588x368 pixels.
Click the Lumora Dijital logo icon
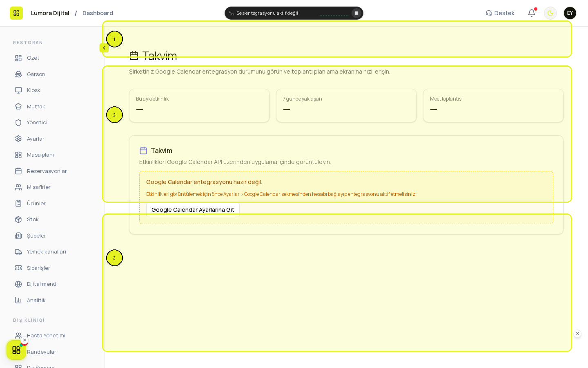tap(16, 13)
